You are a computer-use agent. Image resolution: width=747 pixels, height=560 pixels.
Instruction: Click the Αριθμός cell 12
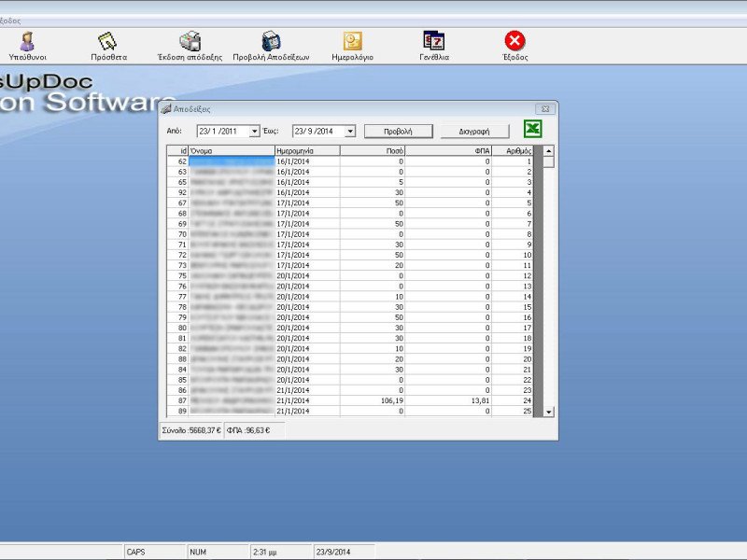tap(513, 275)
